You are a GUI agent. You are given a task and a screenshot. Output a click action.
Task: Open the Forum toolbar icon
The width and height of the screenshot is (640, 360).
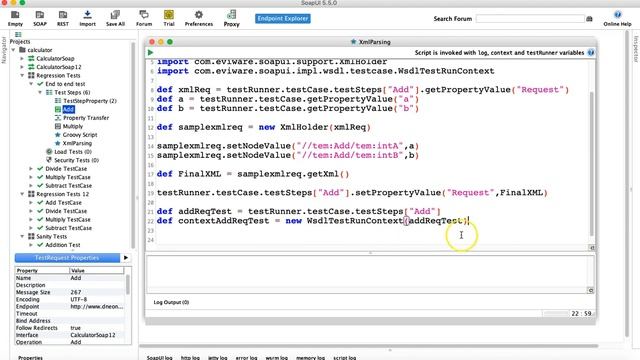[144, 16]
